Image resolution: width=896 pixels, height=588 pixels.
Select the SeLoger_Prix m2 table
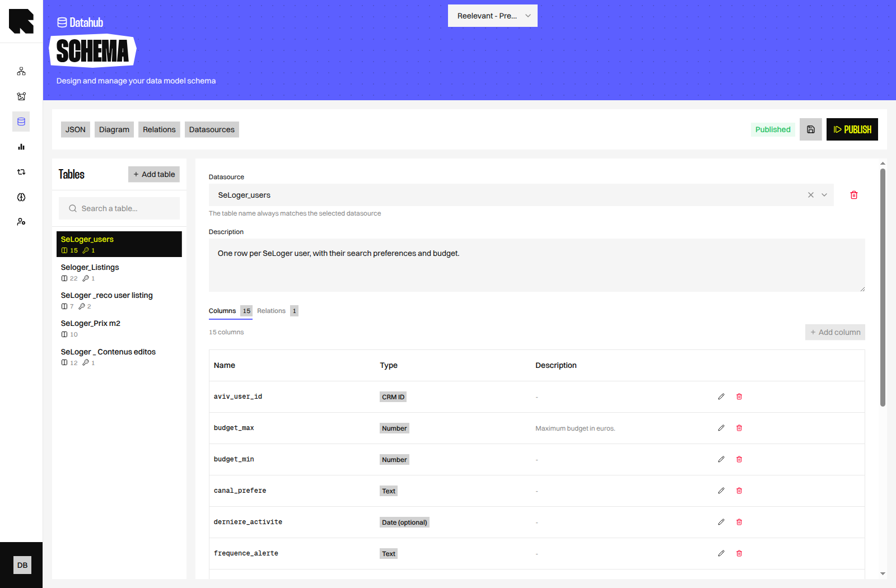pos(119,328)
